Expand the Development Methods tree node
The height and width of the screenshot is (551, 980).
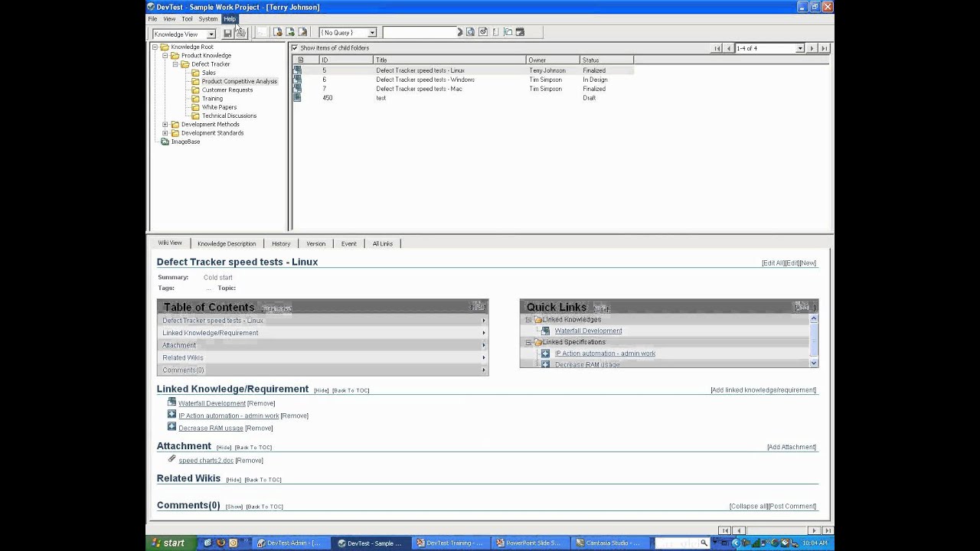coord(165,124)
